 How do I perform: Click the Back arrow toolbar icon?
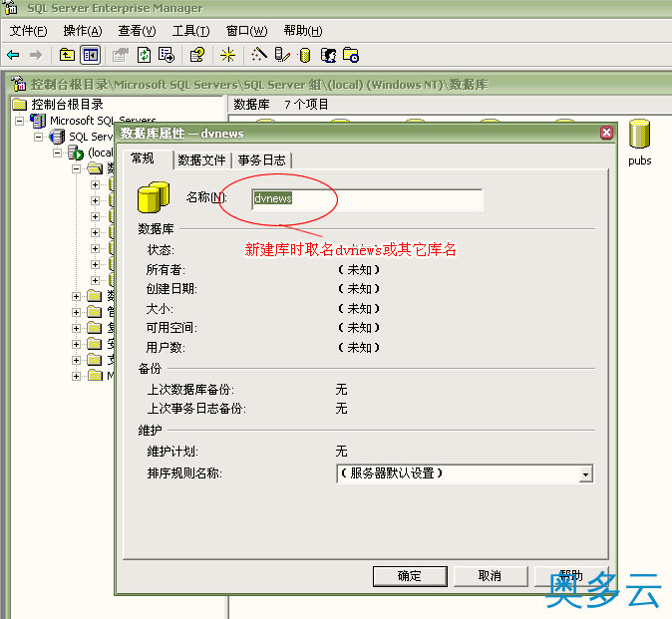(x=13, y=55)
